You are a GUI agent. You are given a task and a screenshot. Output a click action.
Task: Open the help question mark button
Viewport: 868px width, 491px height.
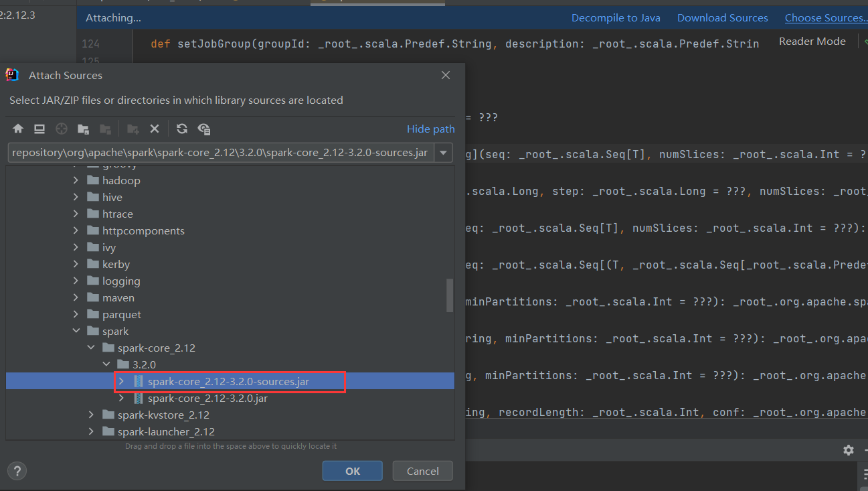click(17, 471)
